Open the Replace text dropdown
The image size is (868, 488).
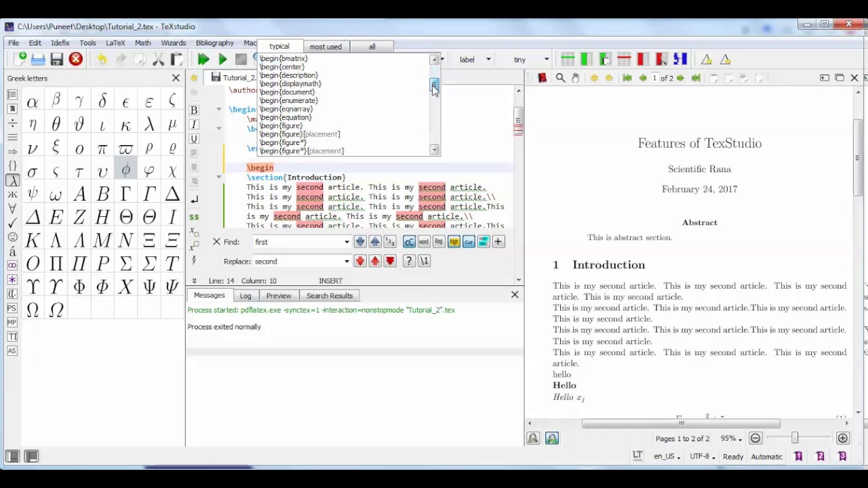tap(347, 261)
